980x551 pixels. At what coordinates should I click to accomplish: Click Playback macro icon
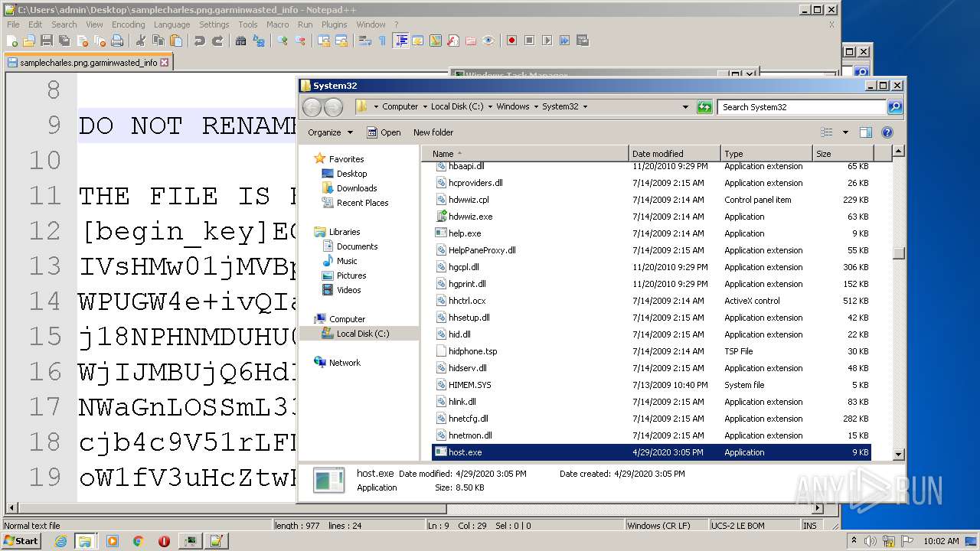coord(547,41)
